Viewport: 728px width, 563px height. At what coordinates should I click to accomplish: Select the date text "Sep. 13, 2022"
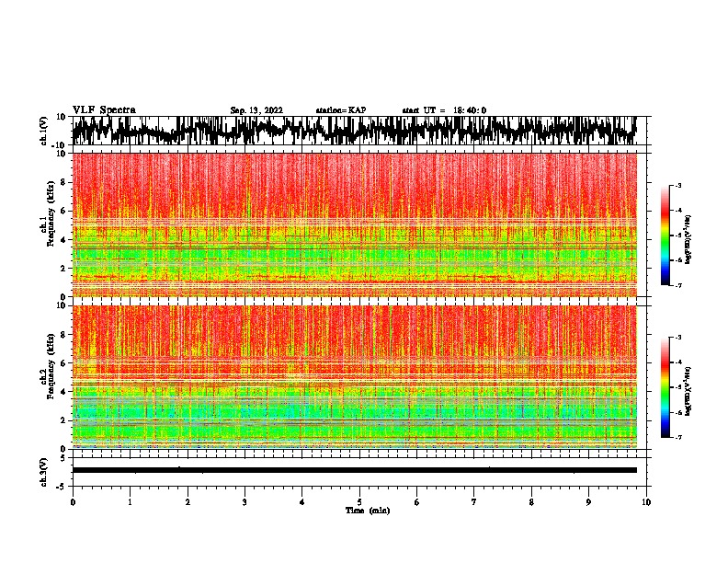click(256, 110)
